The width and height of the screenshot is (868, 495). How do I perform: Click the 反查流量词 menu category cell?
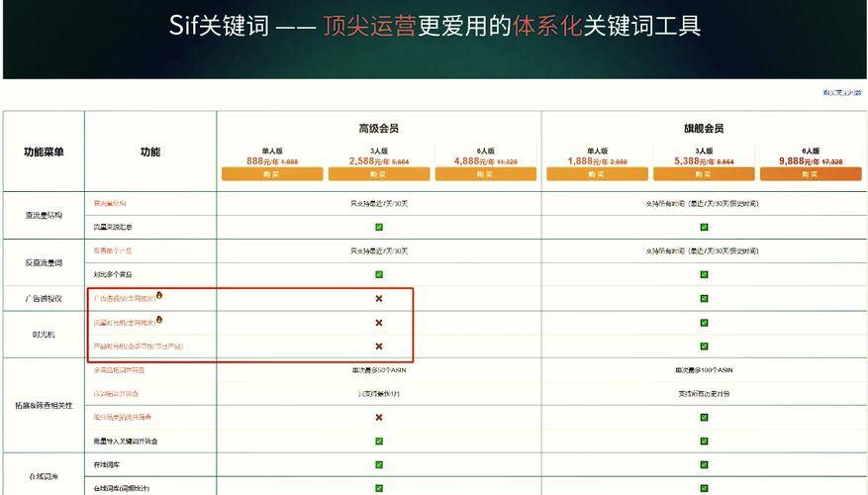(44, 262)
